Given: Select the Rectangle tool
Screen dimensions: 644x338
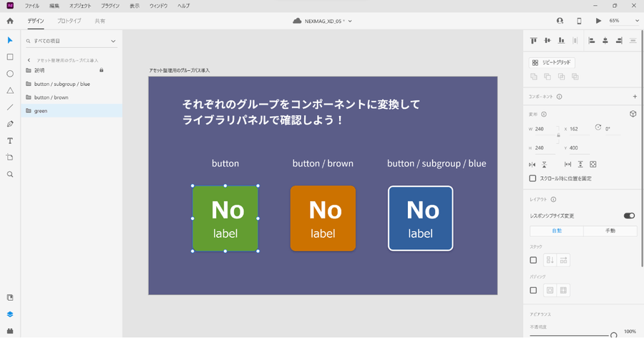Looking at the screenshot, I should coord(10,57).
